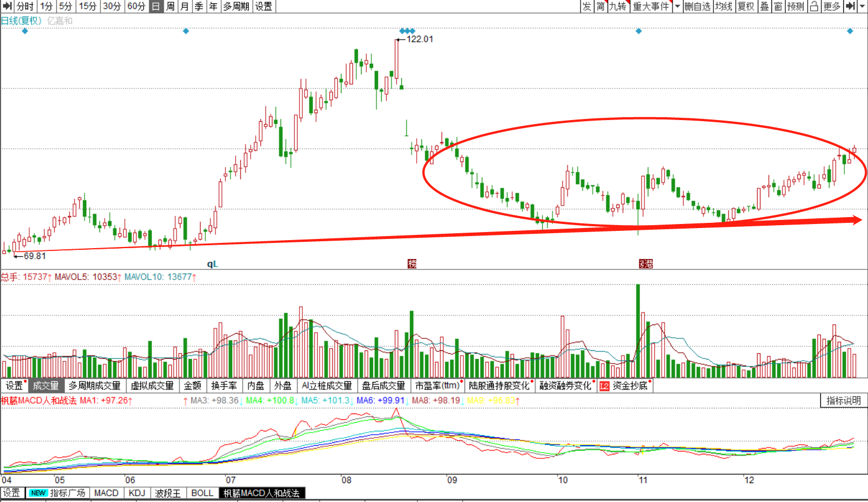
Task: Open the dropdown arrow at toolbar far right
Action: tap(862, 6)
